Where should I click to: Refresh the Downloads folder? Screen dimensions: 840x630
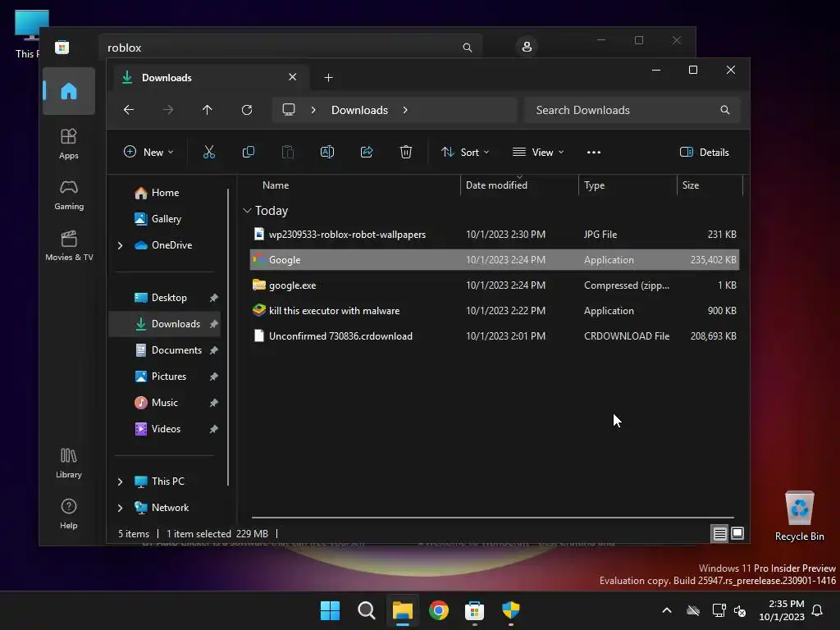coord(247,110)
